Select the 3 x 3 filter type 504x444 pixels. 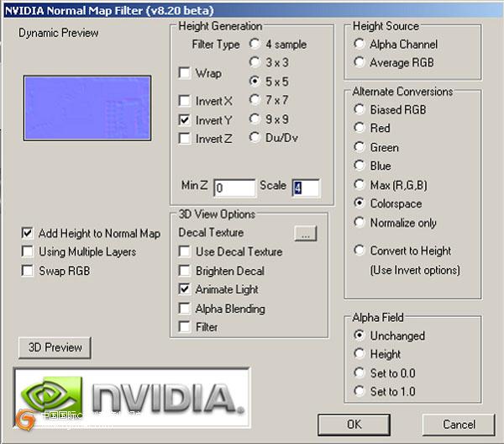(255, 62)
